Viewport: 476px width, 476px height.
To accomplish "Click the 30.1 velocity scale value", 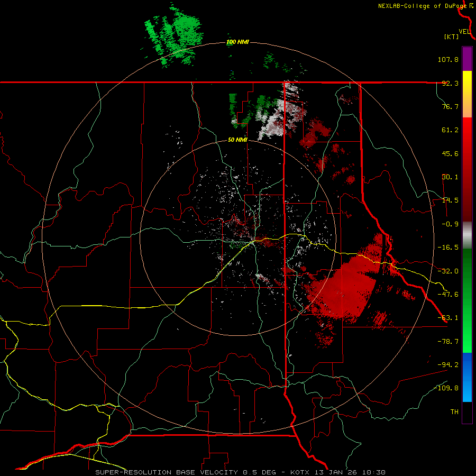I will click(450, 177).
